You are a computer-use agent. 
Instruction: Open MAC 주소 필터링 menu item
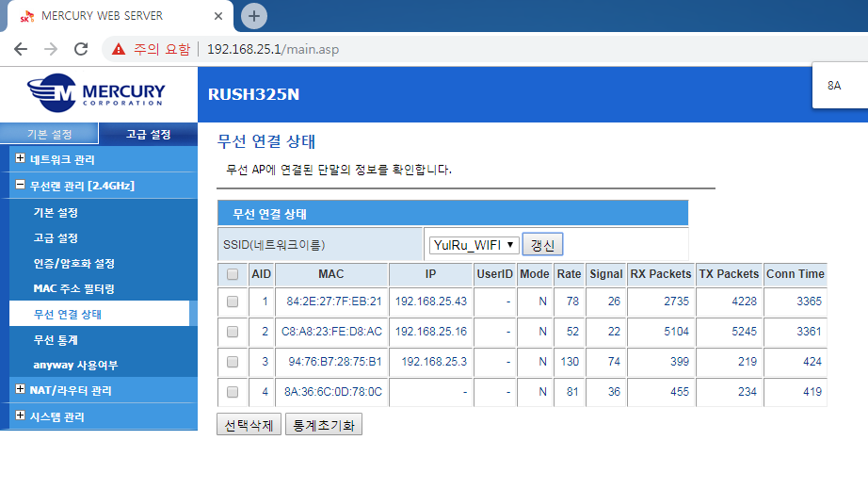[x=73, y=288]
